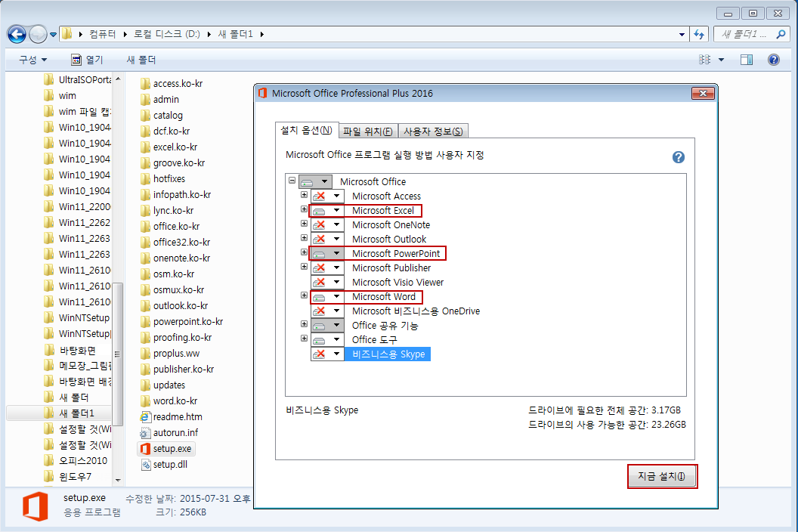Select 윈도우7 in the navigation pane
Viewport: 798px width, 532px height.
pos(68,477)
